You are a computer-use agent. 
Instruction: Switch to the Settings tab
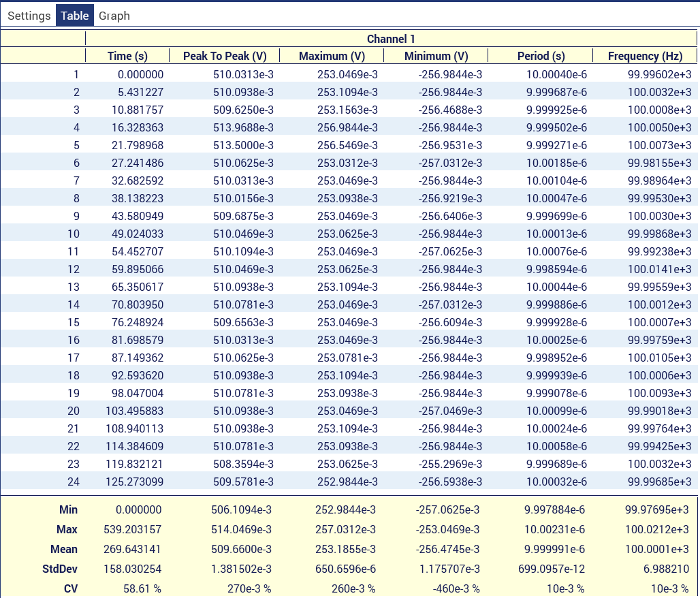(29, 16)
